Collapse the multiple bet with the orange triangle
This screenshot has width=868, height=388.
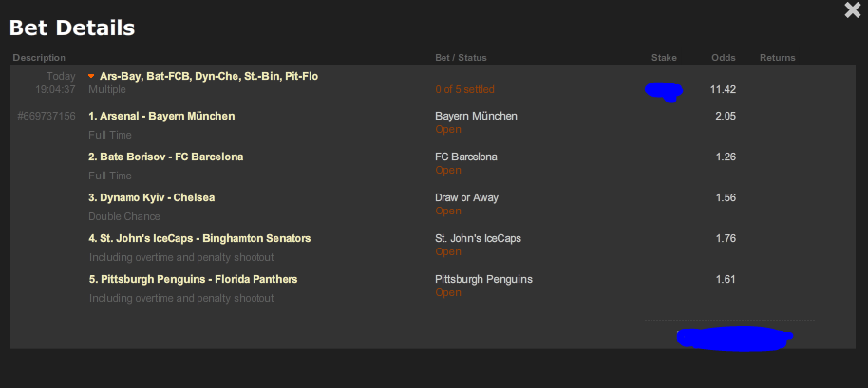click(91, 76)
